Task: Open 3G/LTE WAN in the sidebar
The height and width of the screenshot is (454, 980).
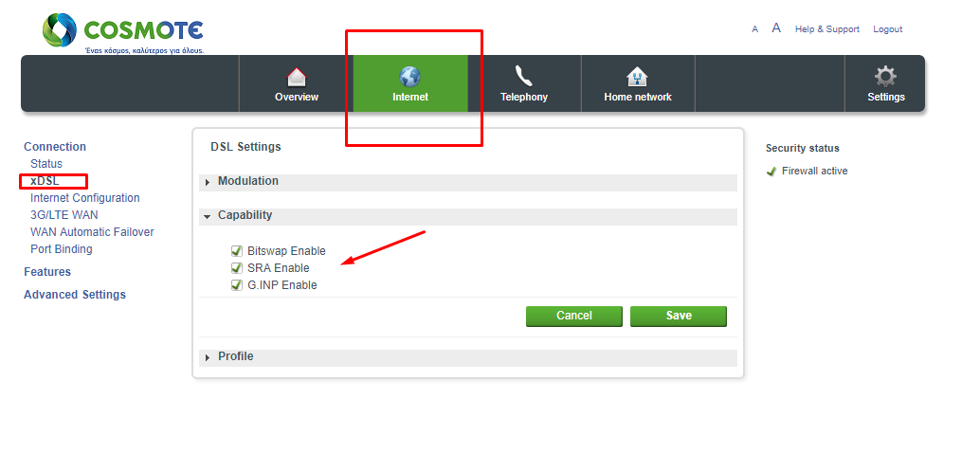Action: 64,214
